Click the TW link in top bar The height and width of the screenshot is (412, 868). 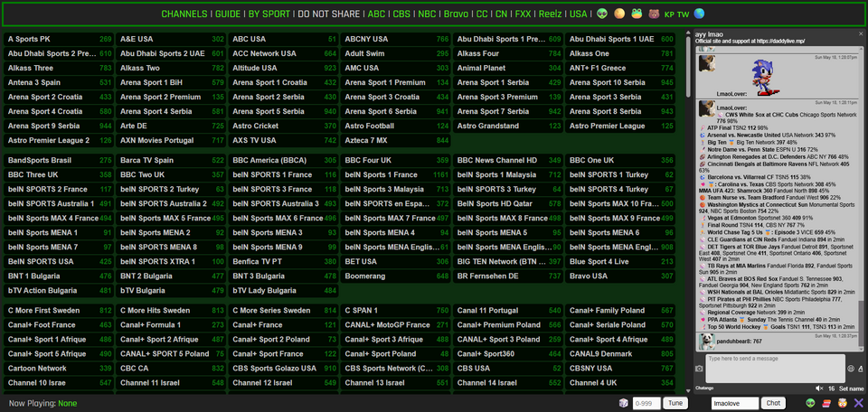coord(684,14)
